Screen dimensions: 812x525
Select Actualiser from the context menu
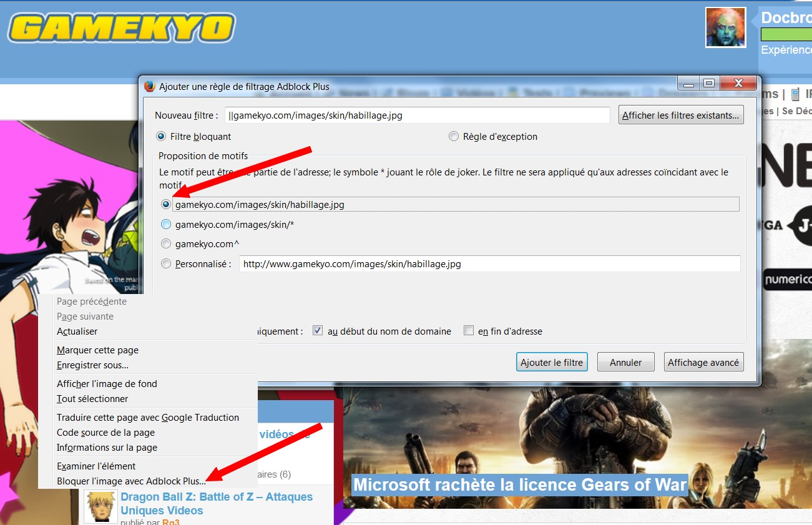tap(77, 331)
